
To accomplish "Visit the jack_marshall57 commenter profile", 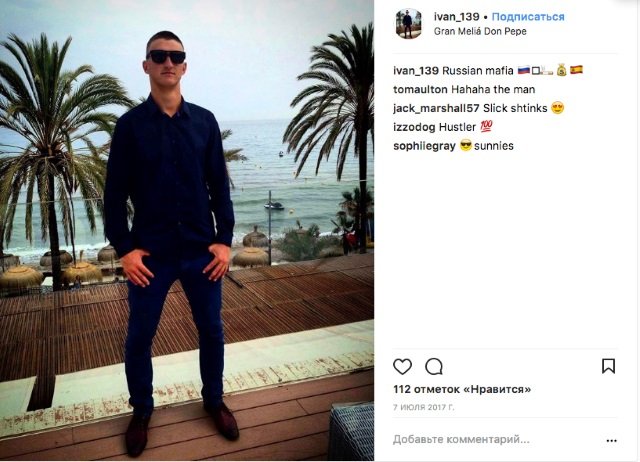I will click(x=436, y=108).
